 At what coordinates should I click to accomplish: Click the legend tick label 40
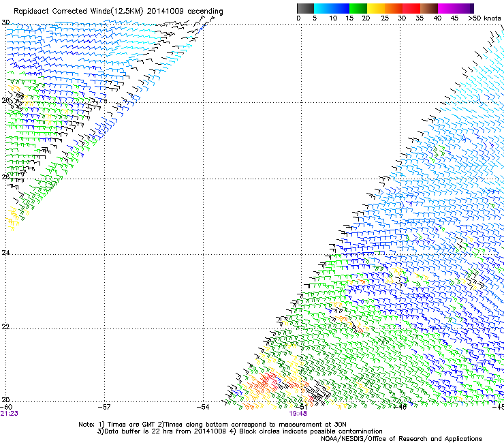click(x=437, y=18)
